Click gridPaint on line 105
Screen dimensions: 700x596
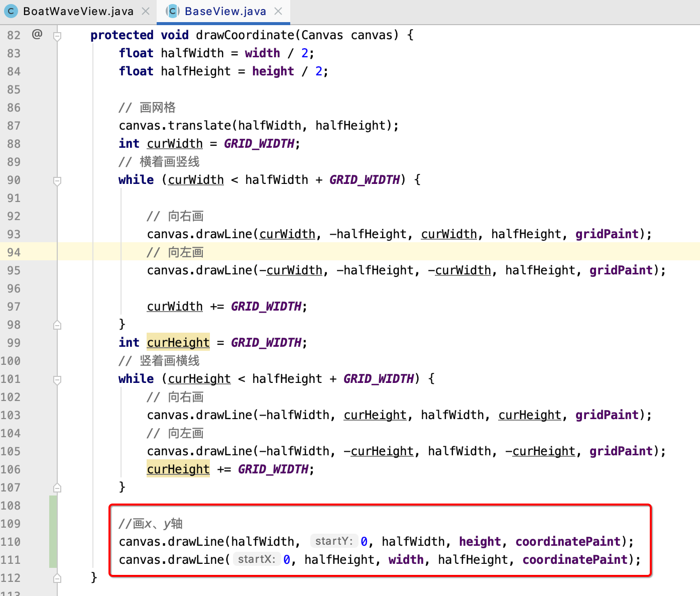[621, 451]
